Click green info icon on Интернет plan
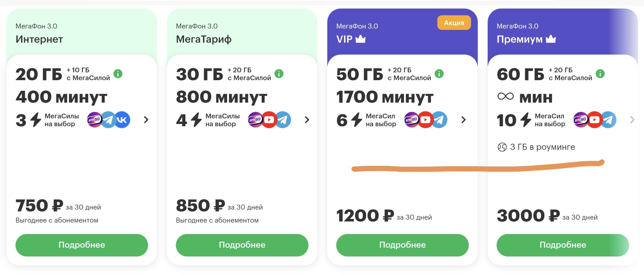Viewport: 644px width, 274px height. tap(118, 74)
